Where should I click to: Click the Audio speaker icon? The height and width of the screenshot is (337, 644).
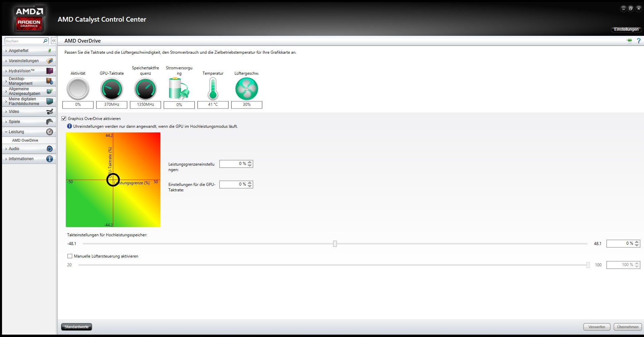(x=50, y=149)
